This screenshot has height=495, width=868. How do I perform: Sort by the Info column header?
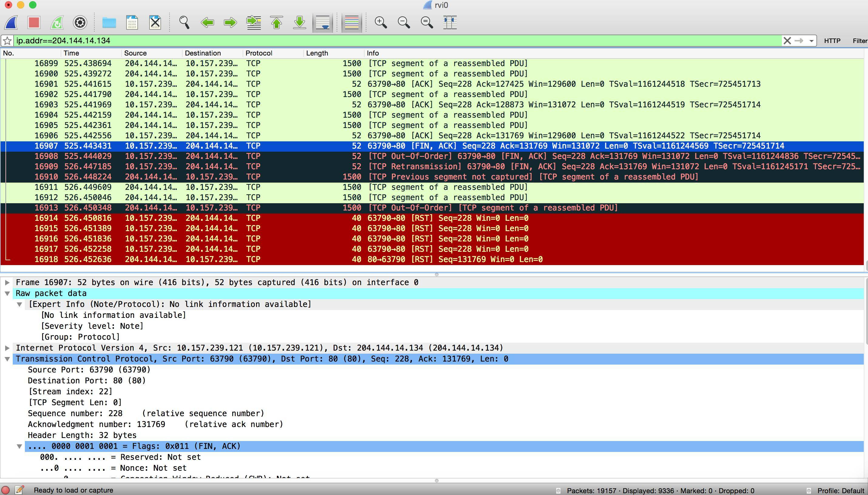pyautogui.click(x=614, y=53)
